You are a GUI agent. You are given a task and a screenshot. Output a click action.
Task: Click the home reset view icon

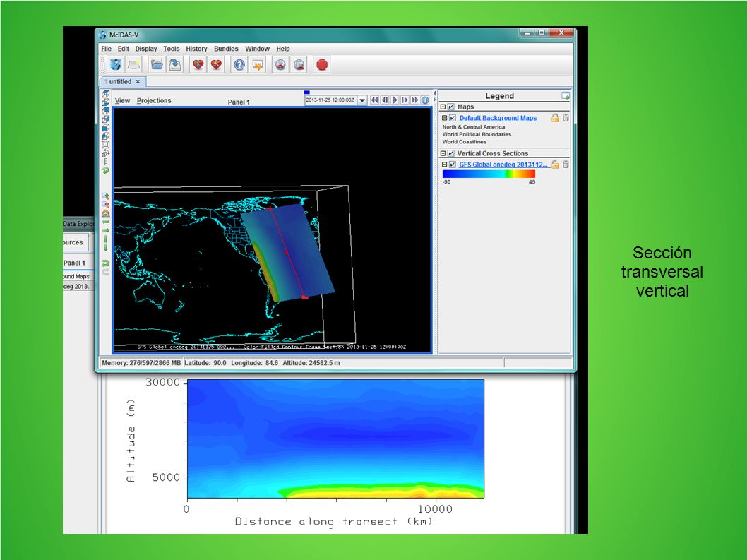(x=106, y=213)
